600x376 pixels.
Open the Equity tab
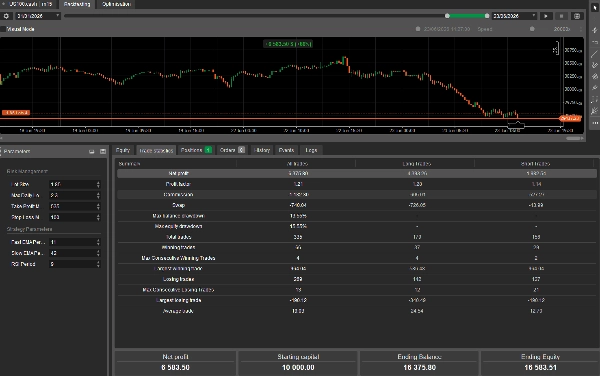(x=123, y=150)
